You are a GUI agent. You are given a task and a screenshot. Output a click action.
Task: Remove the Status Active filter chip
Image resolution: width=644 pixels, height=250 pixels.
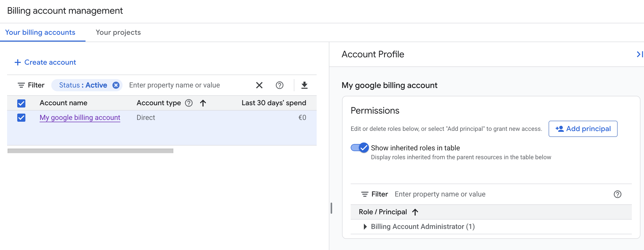pyautogui.click(x=116, y=85)
